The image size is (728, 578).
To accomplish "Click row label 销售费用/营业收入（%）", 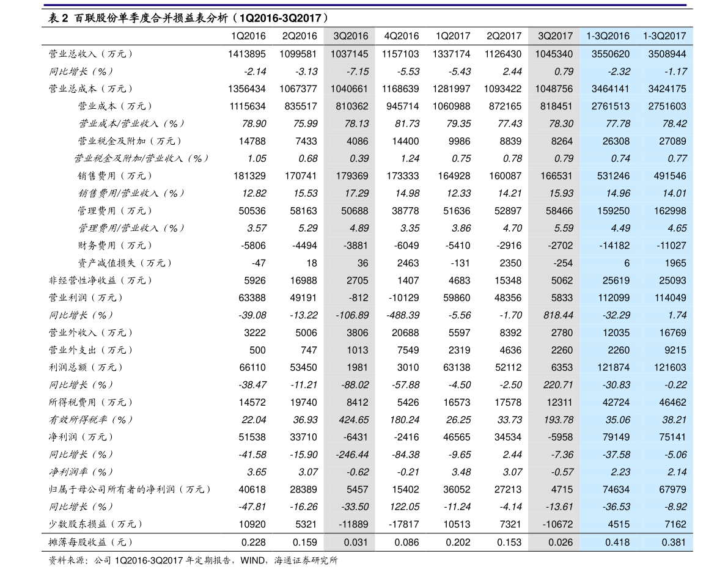I will (x=131, y=193).
